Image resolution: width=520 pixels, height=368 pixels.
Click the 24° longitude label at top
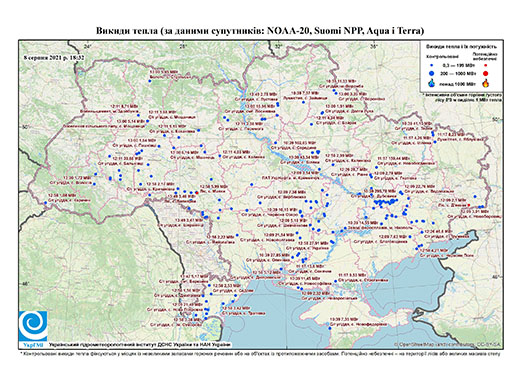[87, 47]
